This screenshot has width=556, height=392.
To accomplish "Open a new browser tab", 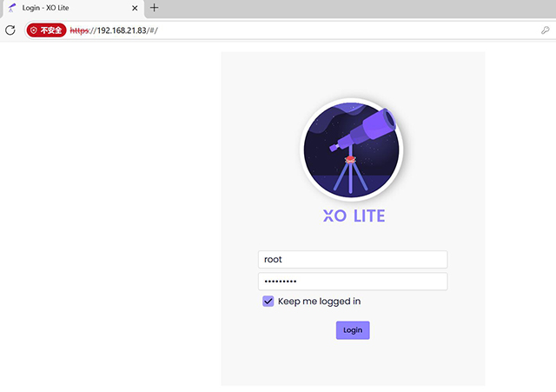I will [x=154, y=8].
